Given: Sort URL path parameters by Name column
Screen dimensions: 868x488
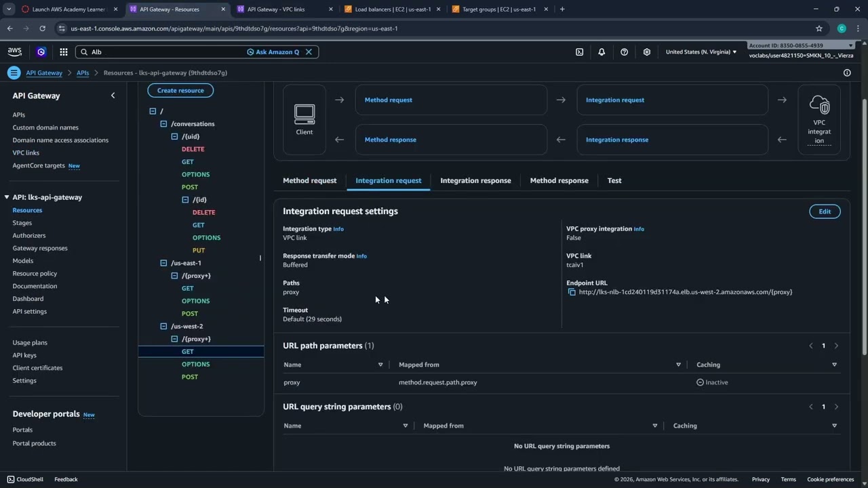Looking at the screenshot, I should click(380, 365).
